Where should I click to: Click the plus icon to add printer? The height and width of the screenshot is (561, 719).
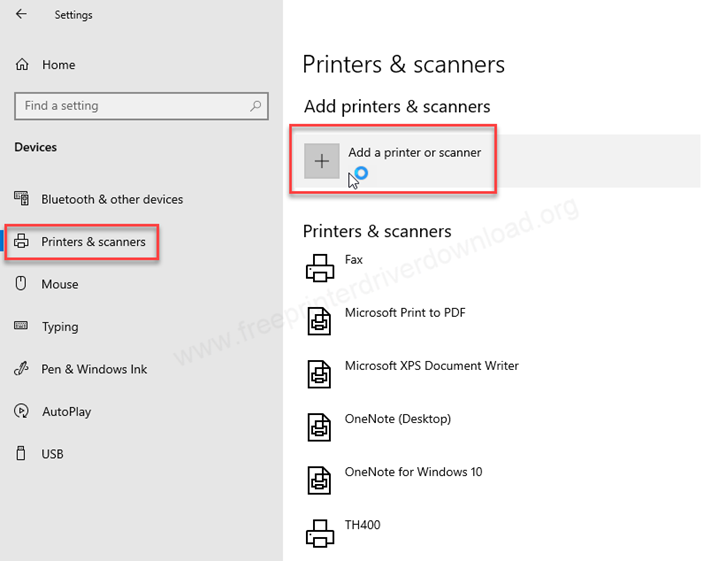click(x=322, y=161)
